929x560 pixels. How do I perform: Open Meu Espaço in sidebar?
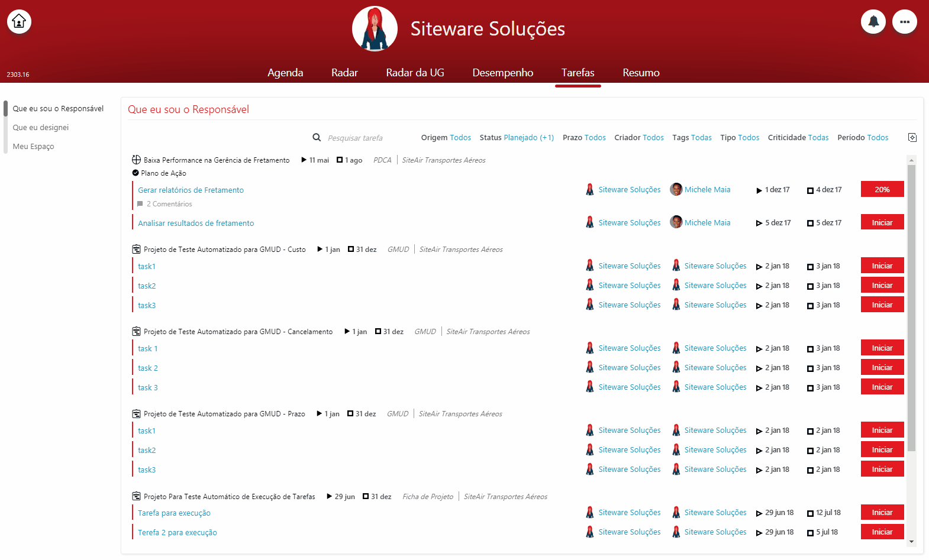tap(33, 147)
